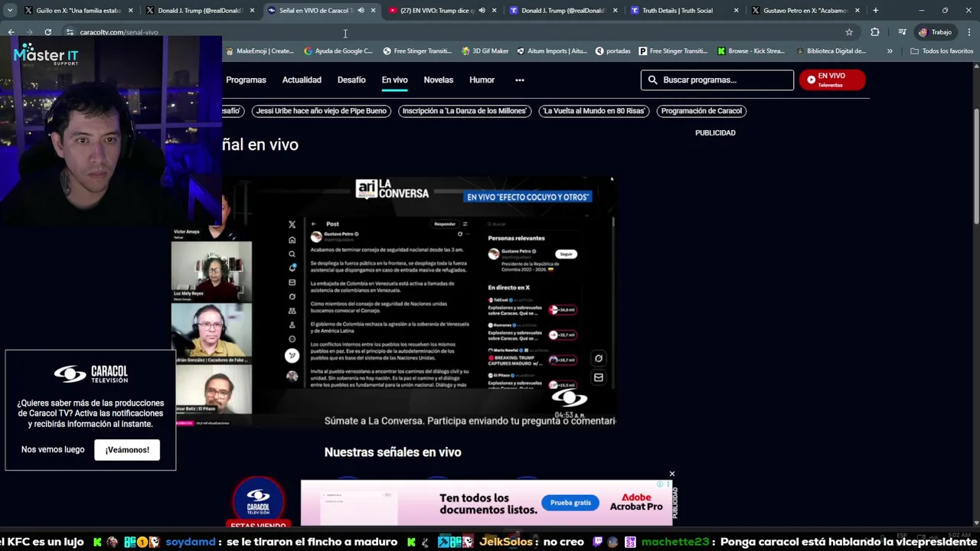Open the 3D Gif Maker bookmark

pyautogui.click(x=485, y=51)
